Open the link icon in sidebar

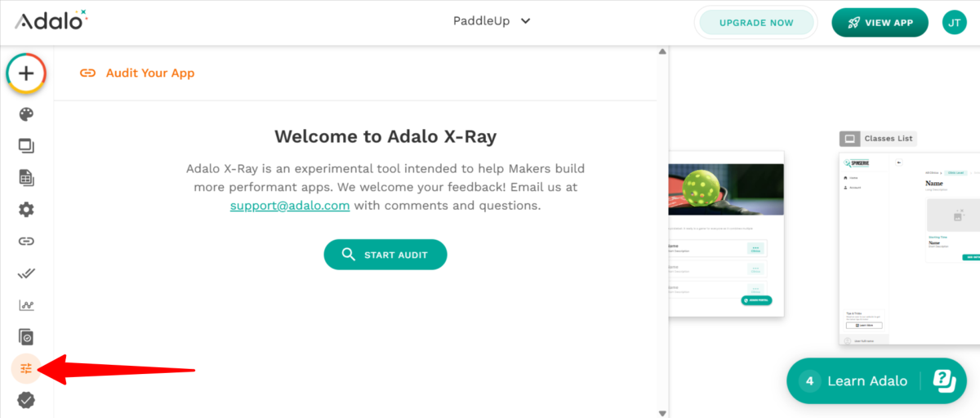point(26,242)
